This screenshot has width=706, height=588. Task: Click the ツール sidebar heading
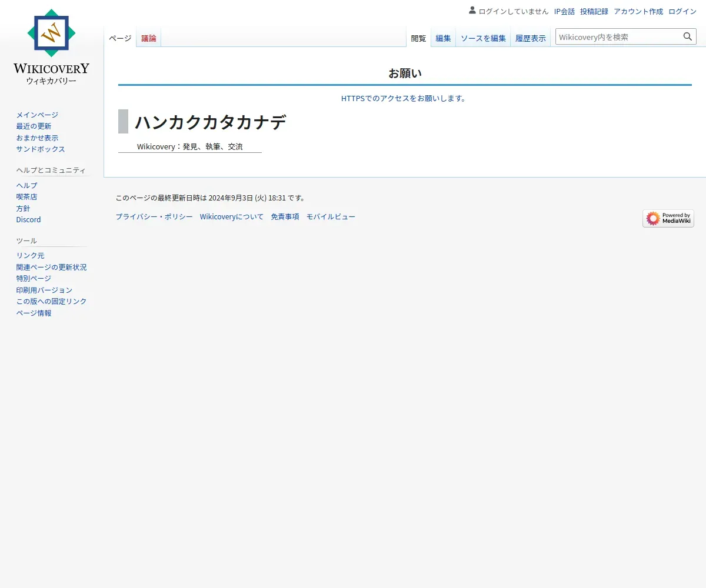26,240
